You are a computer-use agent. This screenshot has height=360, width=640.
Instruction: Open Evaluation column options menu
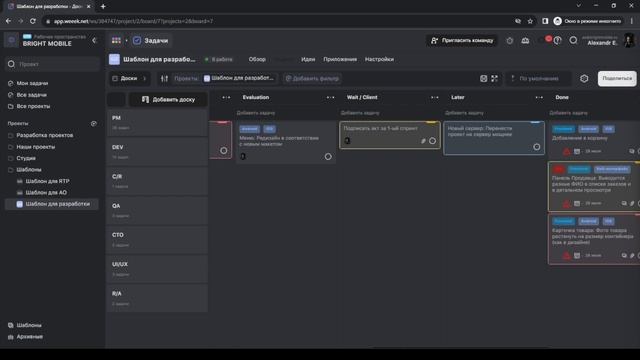pyautogui.click(x=331, y=98)
